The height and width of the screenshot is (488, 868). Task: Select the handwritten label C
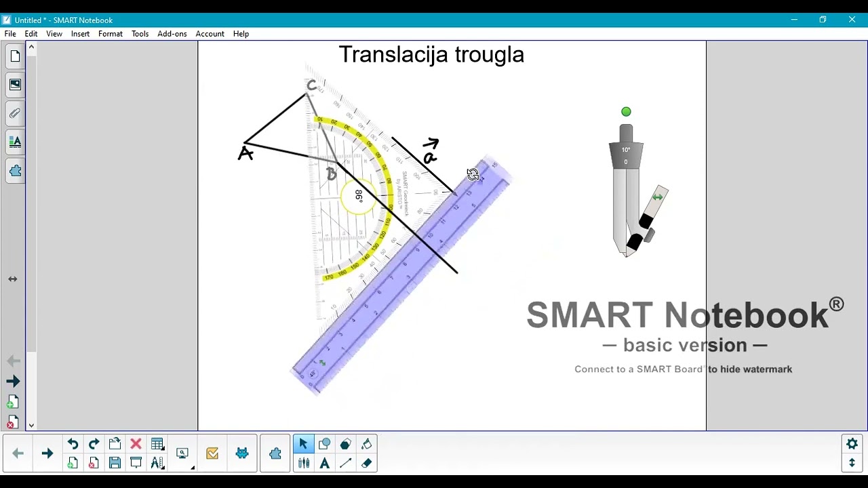point(311,85)
